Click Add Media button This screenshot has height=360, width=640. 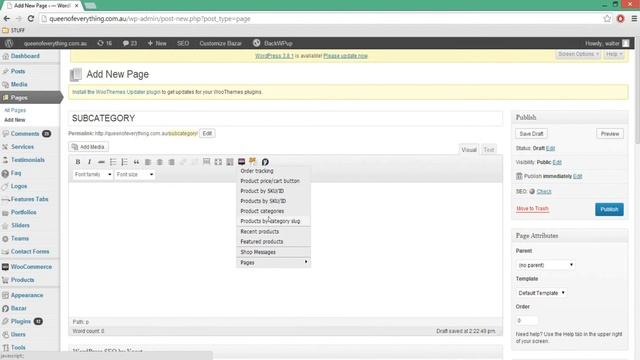pyautogui.click(x=88, y=147)
